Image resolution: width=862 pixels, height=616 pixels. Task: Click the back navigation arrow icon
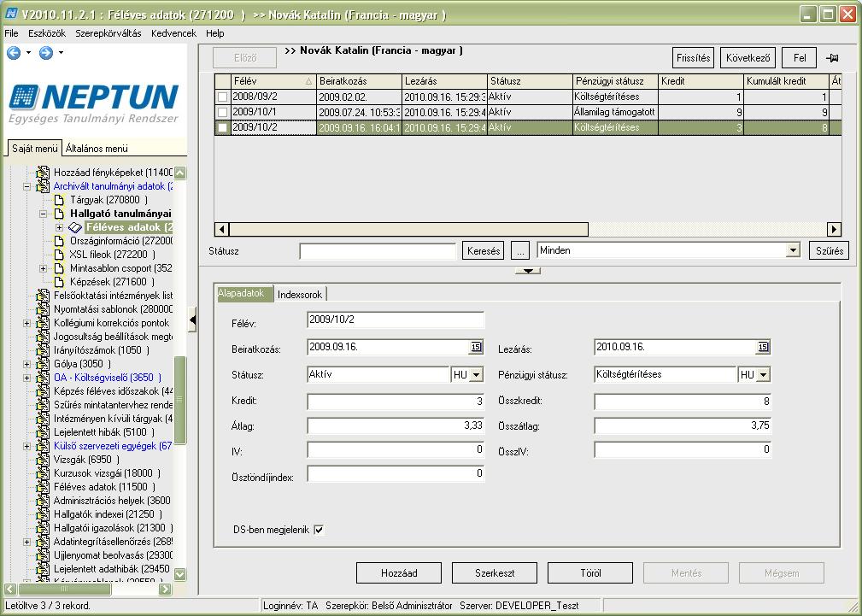[14, 53]
